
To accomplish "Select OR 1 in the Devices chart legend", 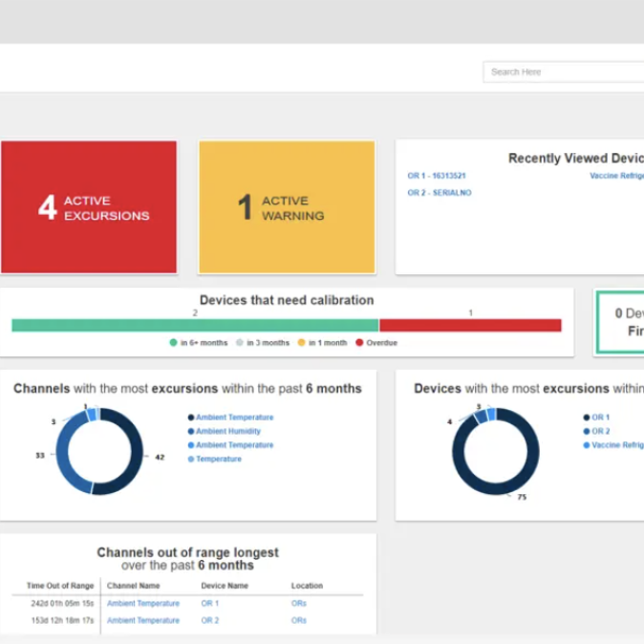I will point(600,418).
